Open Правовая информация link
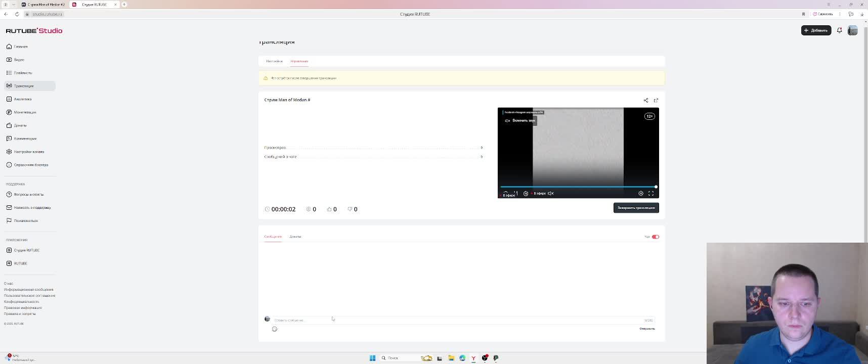Image resolution: width=868 pixels, height=364 pixels. point(23,308)
